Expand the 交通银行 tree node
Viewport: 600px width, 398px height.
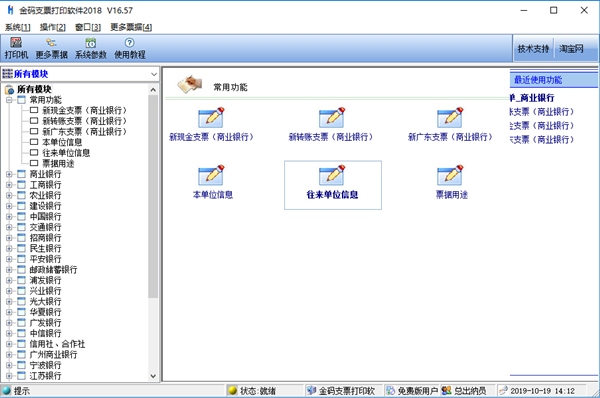pyautogui.click(x=9, y=227)
